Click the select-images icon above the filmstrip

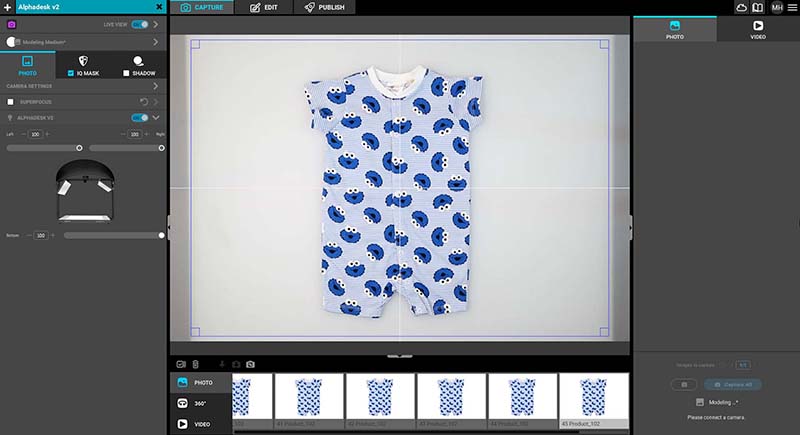point(181,364)
